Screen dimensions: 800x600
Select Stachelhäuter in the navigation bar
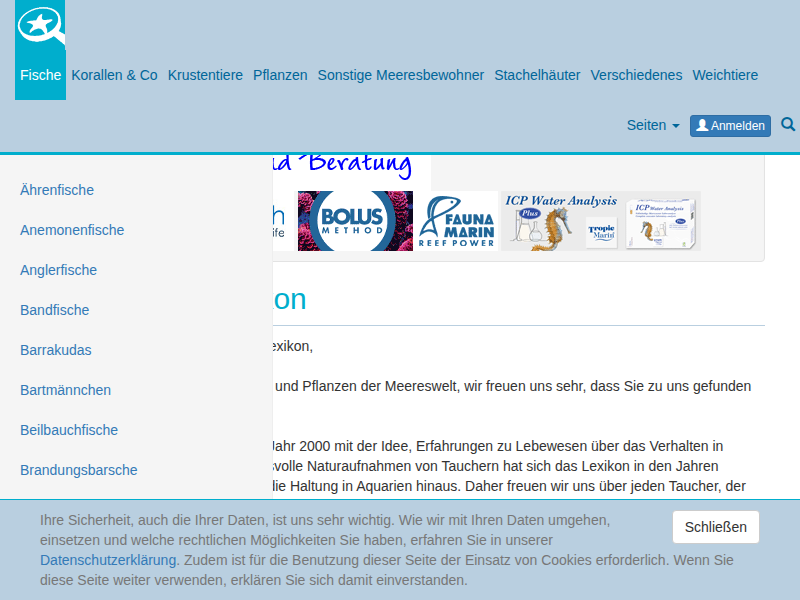(x=537, y=75)
